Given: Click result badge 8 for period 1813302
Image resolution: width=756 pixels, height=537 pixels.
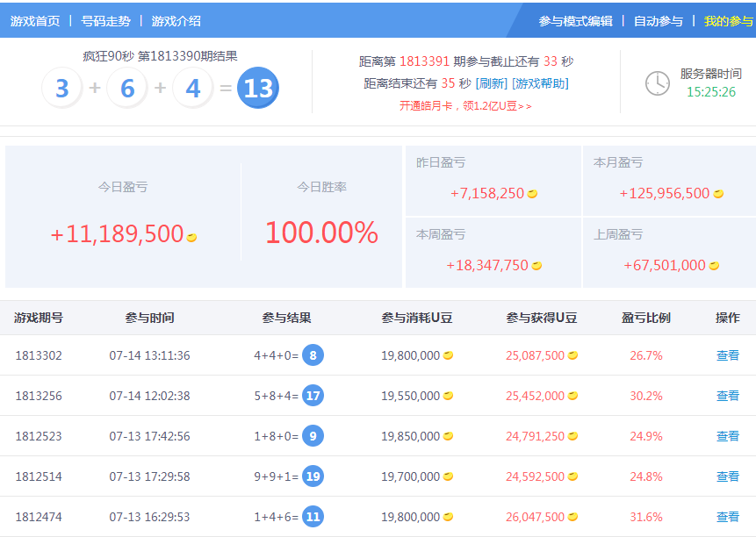Looking at the screenshot, I should coord(313,355).
